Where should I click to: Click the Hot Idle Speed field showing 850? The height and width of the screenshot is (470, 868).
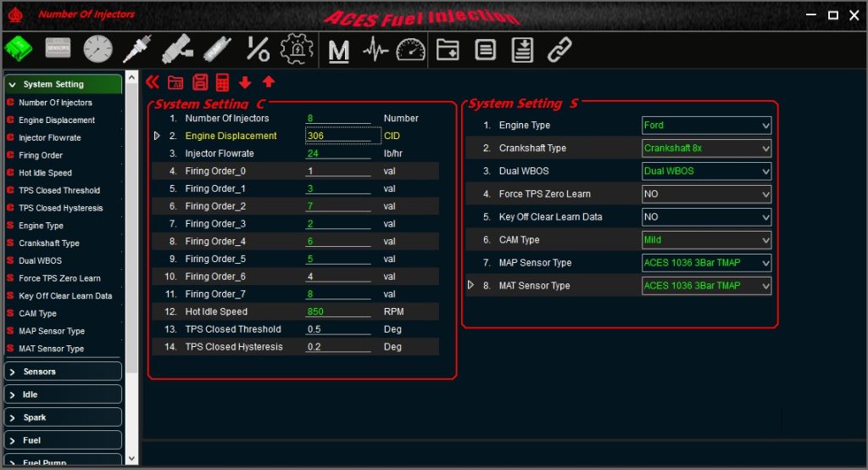pyautogui.click(x=338, y=311)
